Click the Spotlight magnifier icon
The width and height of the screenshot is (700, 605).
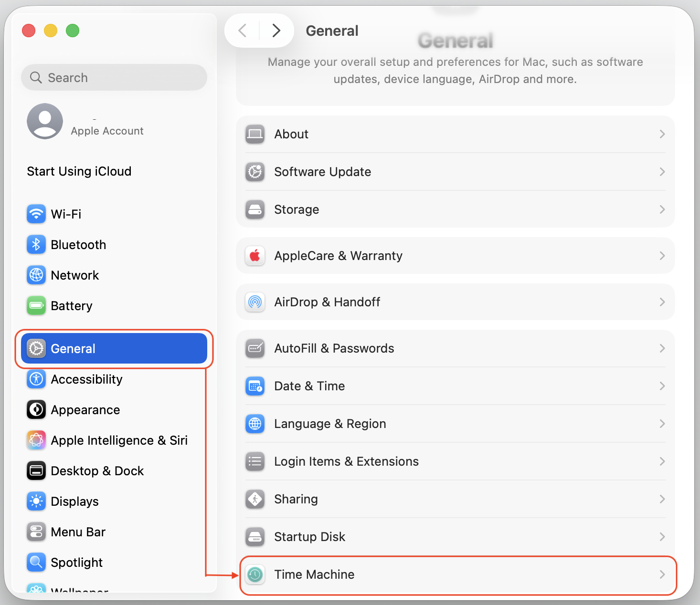pyautogui.click(x=36, y=562)
